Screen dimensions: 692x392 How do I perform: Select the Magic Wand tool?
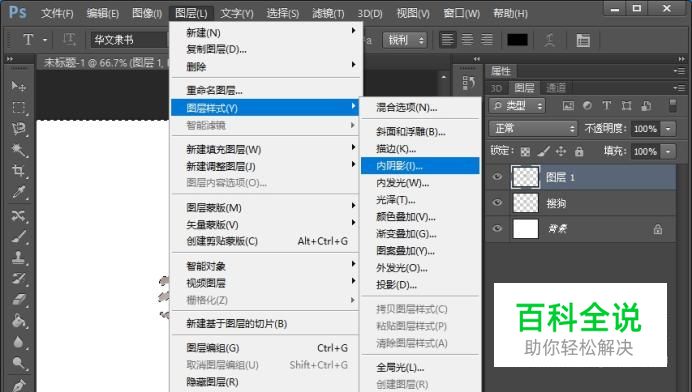[18, 150]
